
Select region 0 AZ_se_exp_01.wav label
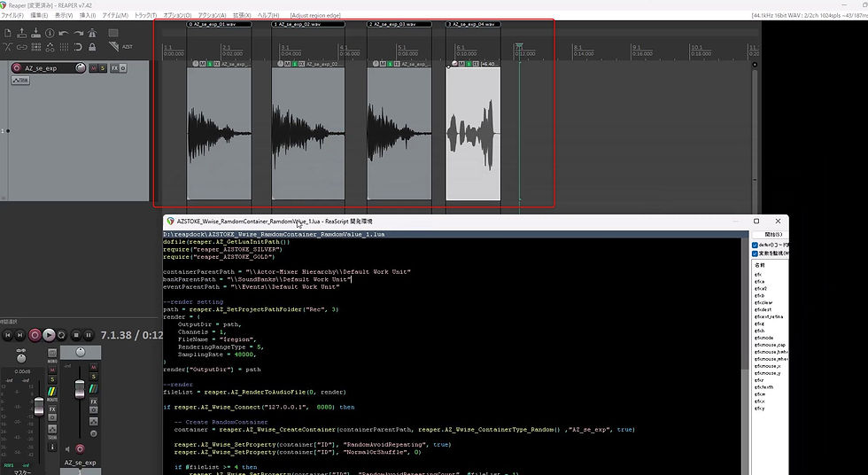[220, 24]
